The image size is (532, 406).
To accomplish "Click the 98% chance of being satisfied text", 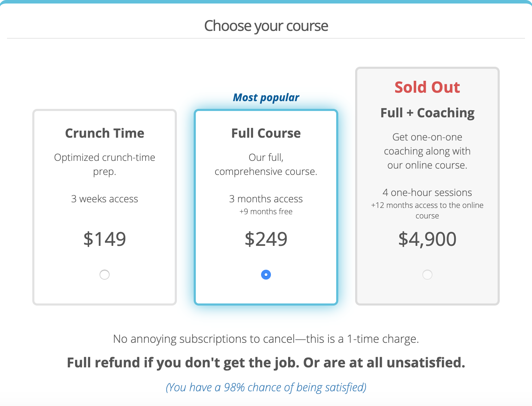I will point(266,387).
